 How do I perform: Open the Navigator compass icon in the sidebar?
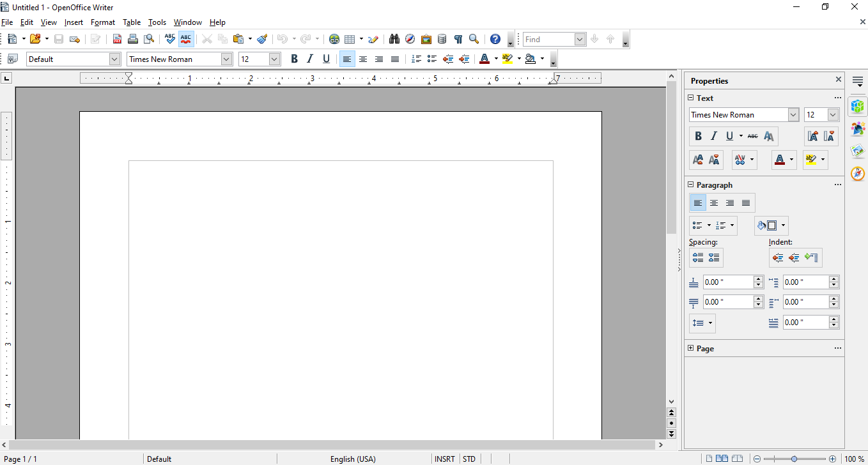pos(857,173)
